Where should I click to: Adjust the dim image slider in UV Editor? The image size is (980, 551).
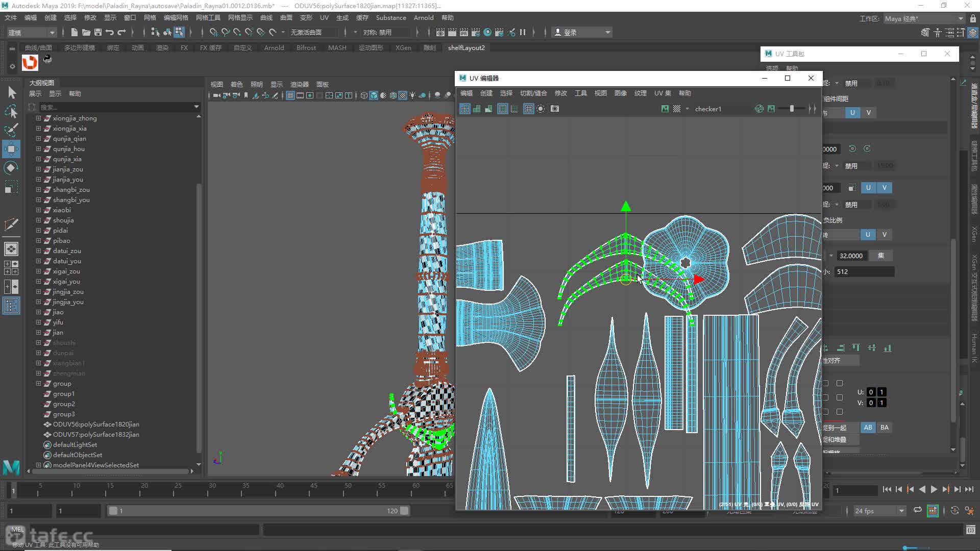[792, 109]
